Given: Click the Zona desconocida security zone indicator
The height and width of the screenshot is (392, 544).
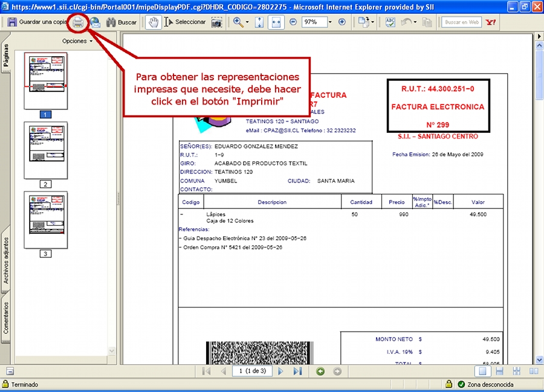Looking at the screenshot, I should (x=485, y=384).
